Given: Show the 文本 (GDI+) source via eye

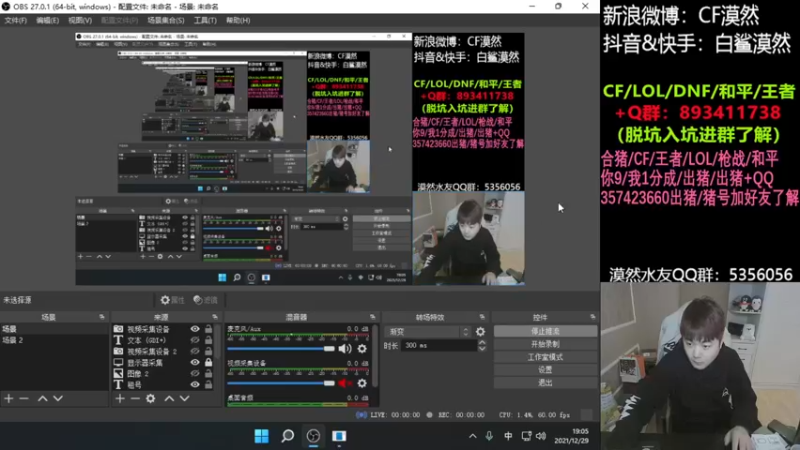Looking at the screenshot, I should [195, 340].
